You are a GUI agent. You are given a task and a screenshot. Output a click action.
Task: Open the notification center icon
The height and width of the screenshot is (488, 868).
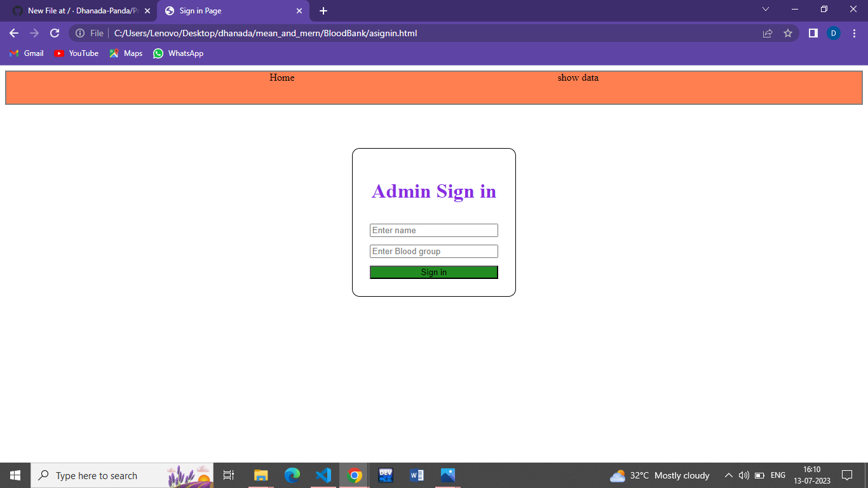(846, 475)
